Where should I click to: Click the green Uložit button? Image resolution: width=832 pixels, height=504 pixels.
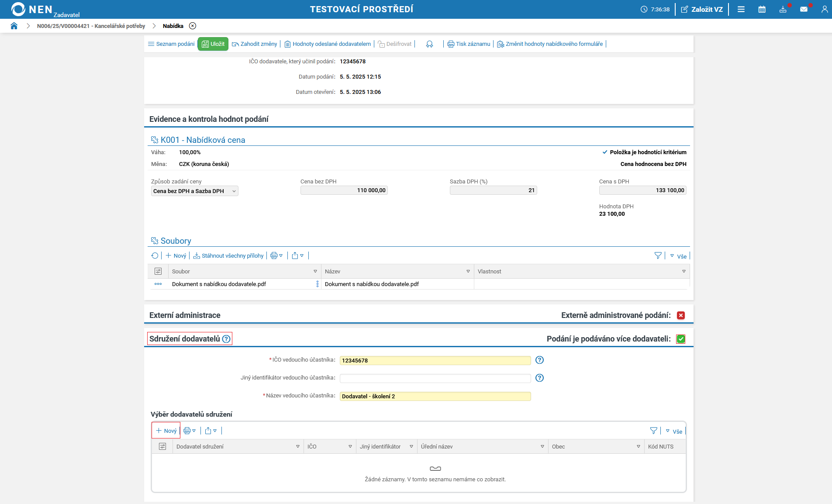[213, 44]
